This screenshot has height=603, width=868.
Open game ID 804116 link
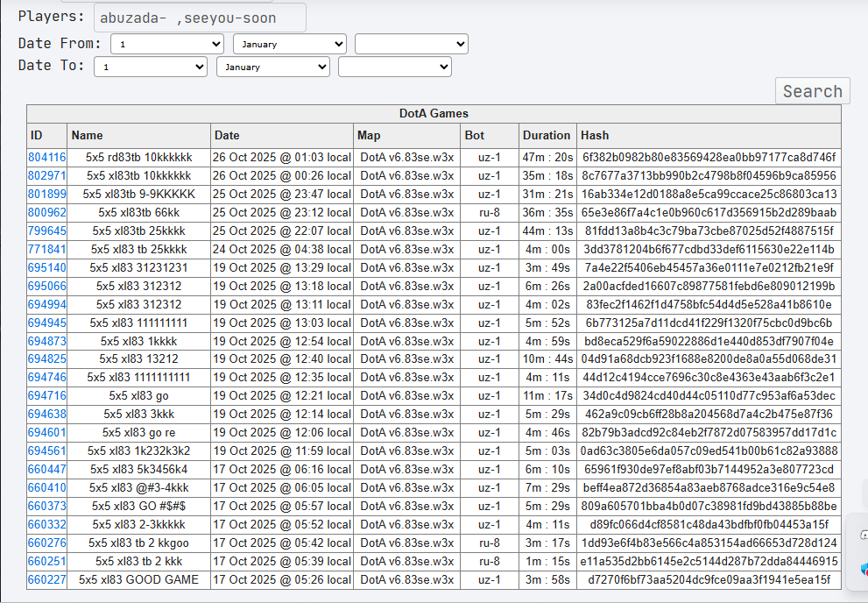(x=47, y=157)
